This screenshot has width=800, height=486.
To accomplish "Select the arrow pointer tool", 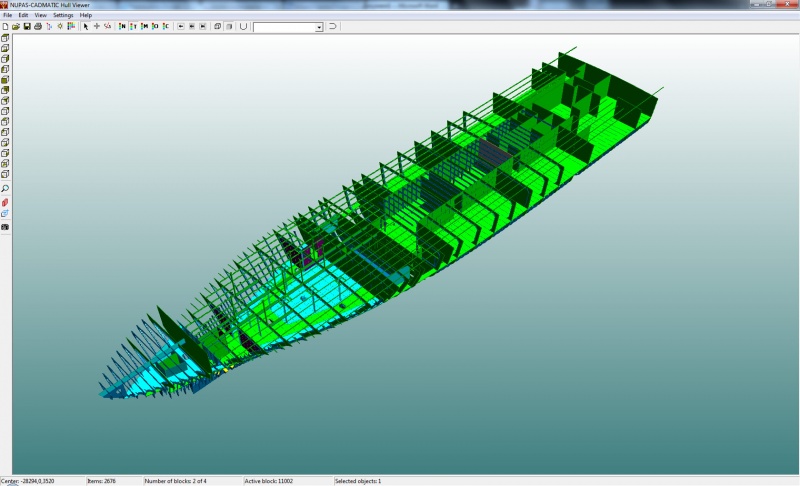I will [x=86, y=26].
